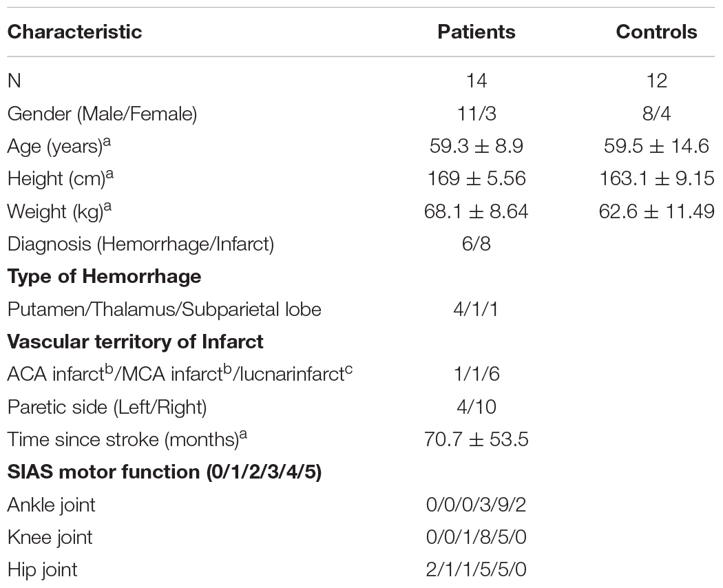
Task: Click Paretic side (Left/Right) label
Action: tap(107, 407)
